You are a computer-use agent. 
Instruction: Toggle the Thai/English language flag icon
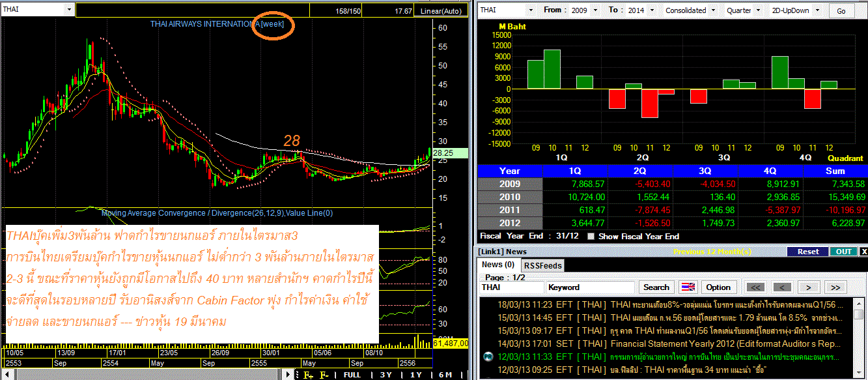[x=688, y=287]
